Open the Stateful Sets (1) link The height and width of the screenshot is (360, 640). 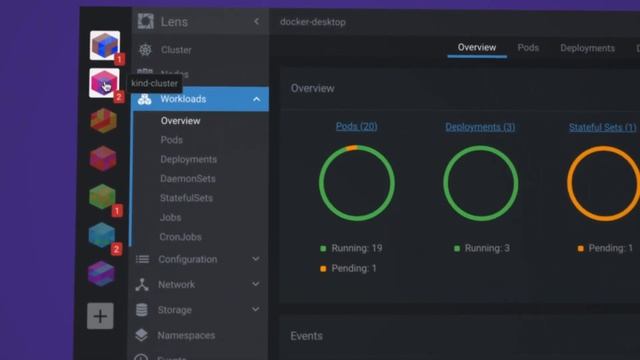pos(602,127)
